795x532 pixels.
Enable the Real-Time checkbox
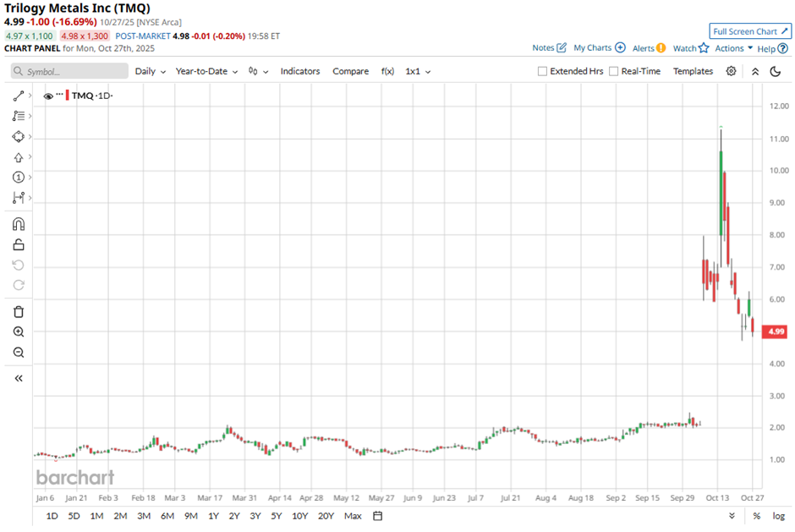coord(613,72)
